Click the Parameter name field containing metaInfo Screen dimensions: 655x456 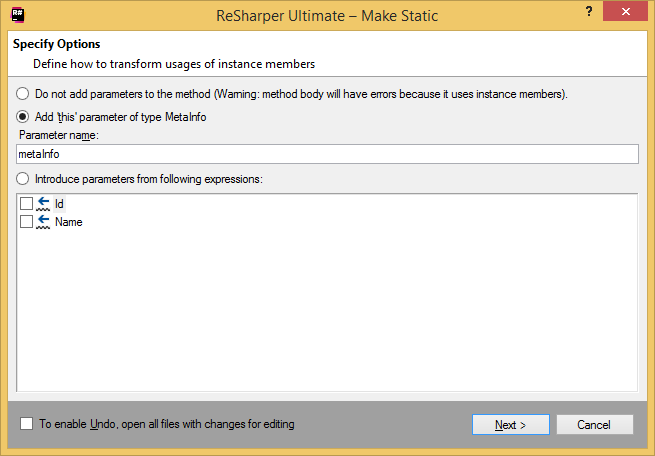click(x=328, y=154)
